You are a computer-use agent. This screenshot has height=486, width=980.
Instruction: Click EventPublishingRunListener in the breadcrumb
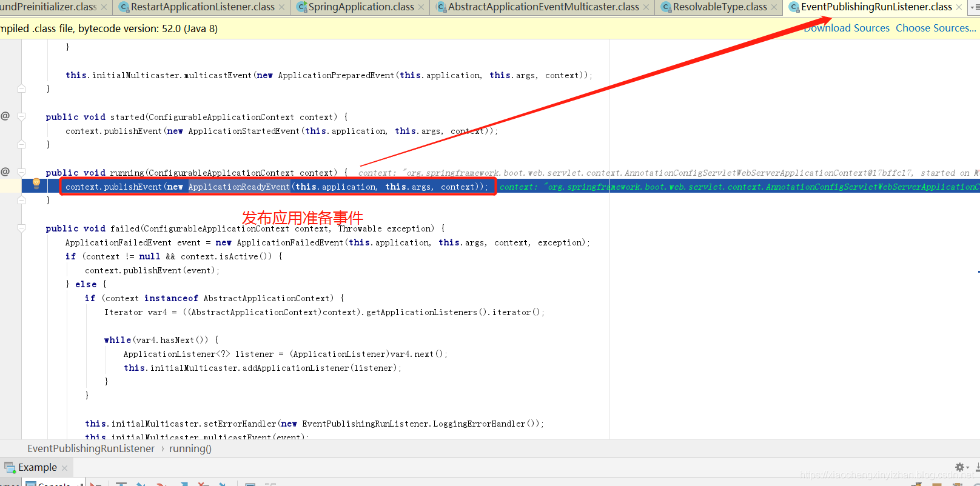tap(91, 448)
